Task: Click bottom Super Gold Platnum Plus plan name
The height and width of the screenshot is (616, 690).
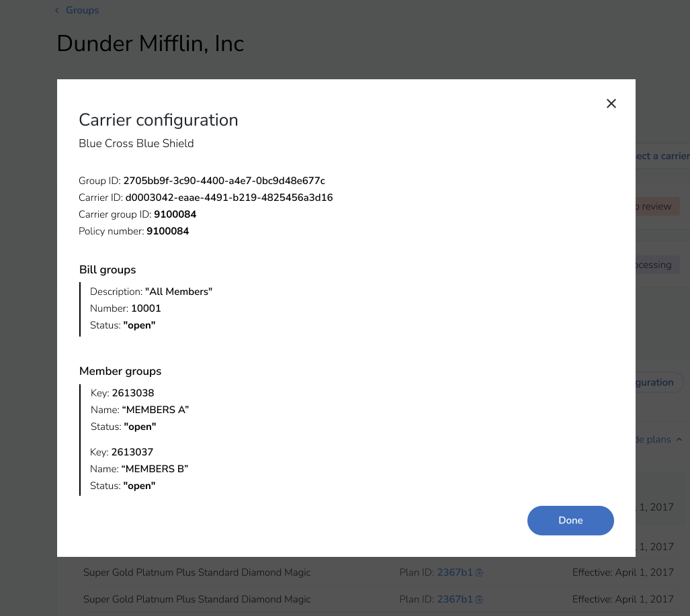Action: [197, 599]
